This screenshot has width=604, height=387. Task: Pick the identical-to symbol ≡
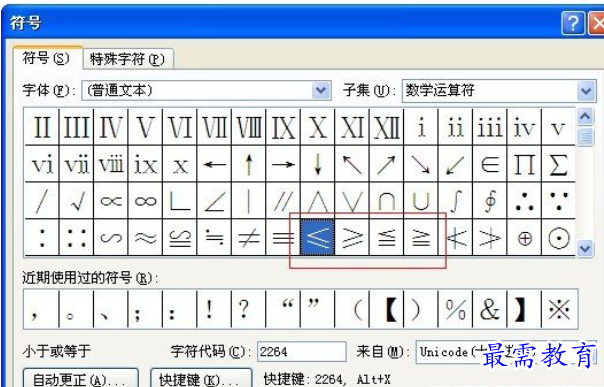click(x=283, y=237)
